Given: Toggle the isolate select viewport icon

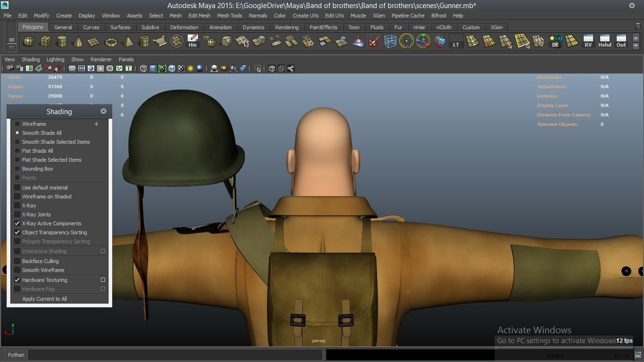Looking at the screenshot, I should 257,68.
